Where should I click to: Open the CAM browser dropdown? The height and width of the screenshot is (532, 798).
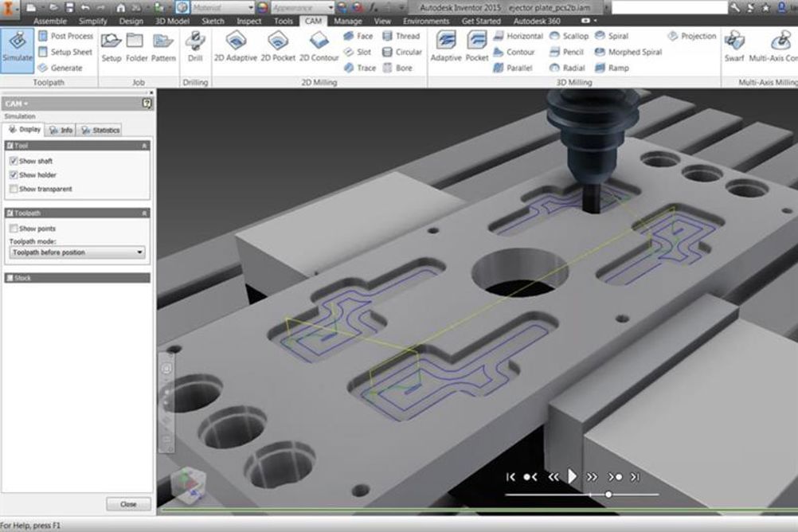17,104
